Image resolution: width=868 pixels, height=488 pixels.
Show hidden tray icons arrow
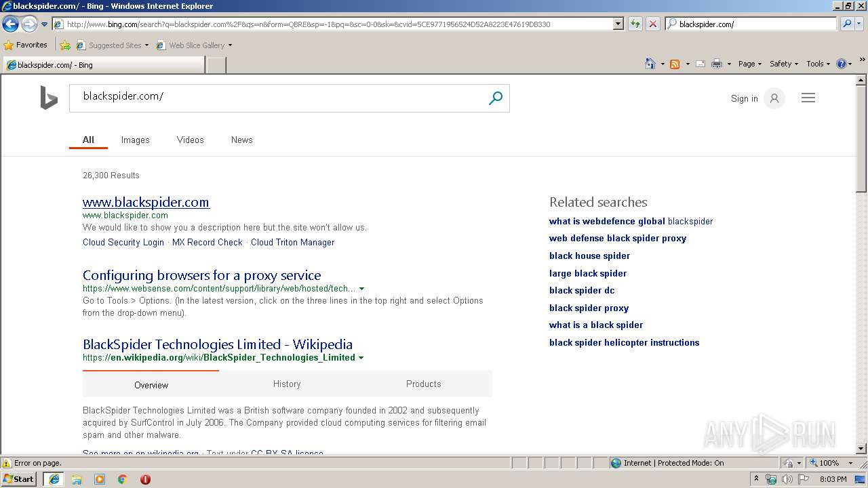(756, 479)
